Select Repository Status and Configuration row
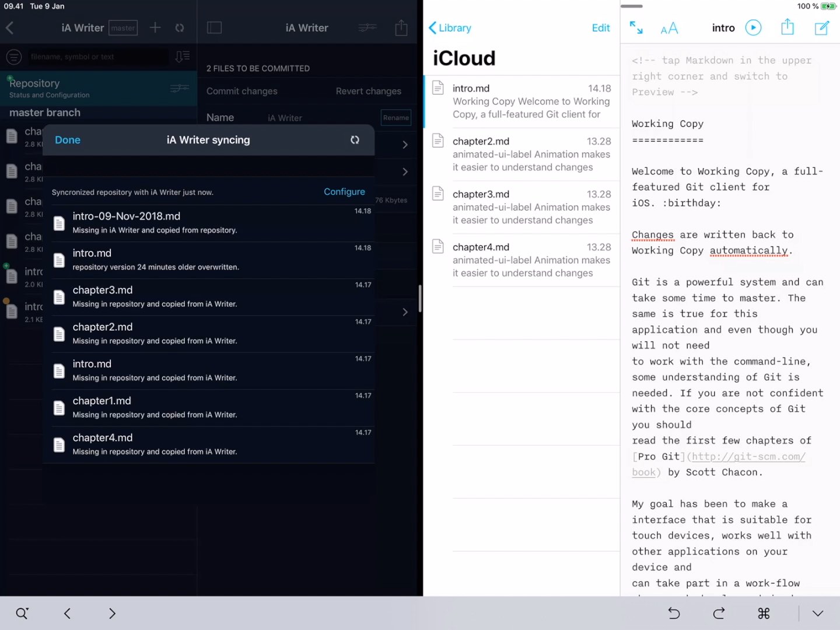The height and width of the screenshot is (630, 840). pyautogui.click(x=99, y=88)
